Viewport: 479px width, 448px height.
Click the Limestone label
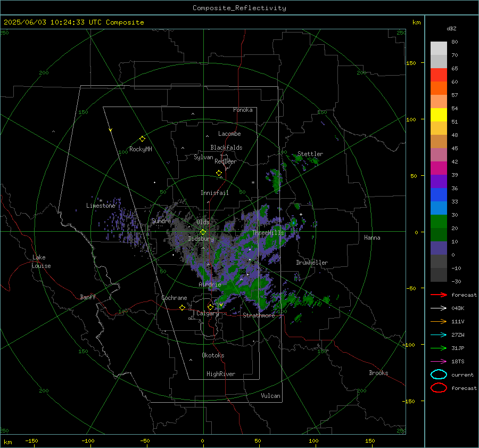pos(101,206)
